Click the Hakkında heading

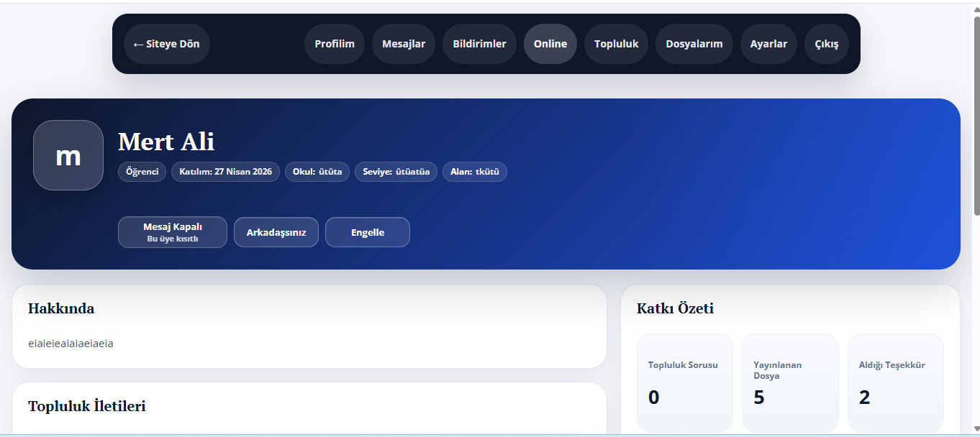[x=61, y=308]
